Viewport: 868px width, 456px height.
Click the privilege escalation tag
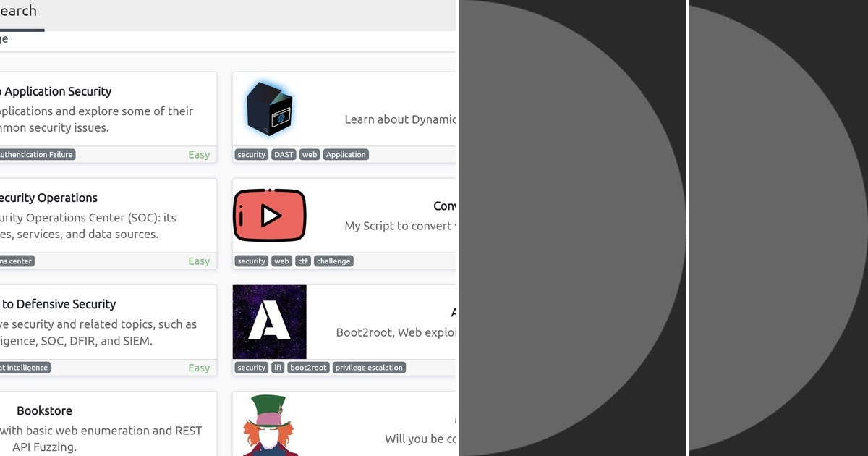369,367
